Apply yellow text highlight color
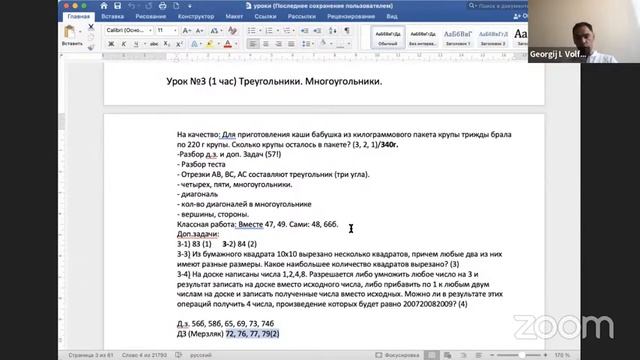Screen dimensions: 640x360 210,44
